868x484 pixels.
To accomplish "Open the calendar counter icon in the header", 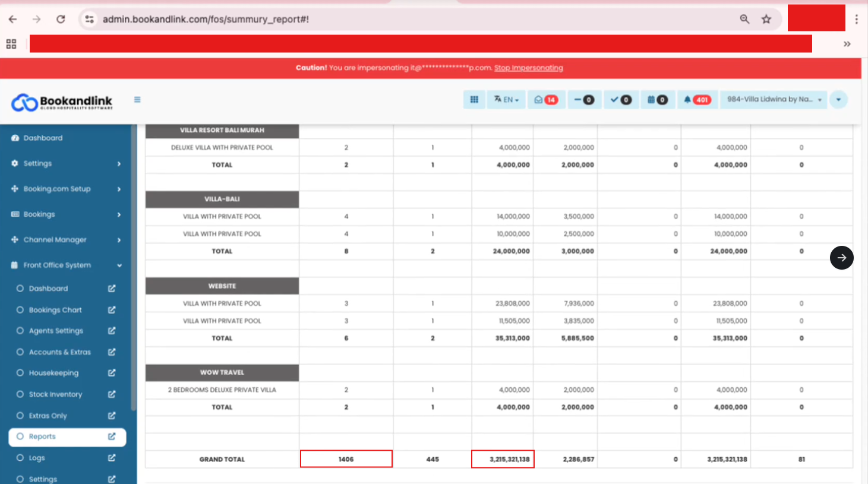I will pos(657,100).
